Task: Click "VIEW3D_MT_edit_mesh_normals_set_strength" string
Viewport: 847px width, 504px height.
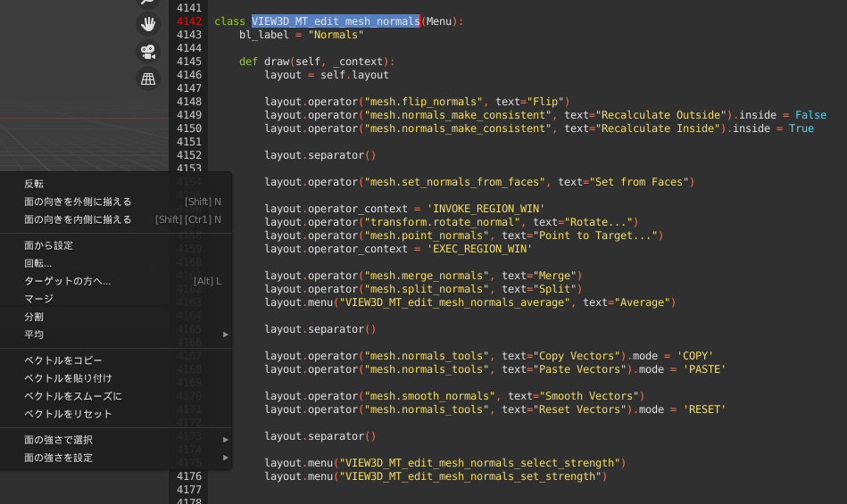Action: point(470,476)
